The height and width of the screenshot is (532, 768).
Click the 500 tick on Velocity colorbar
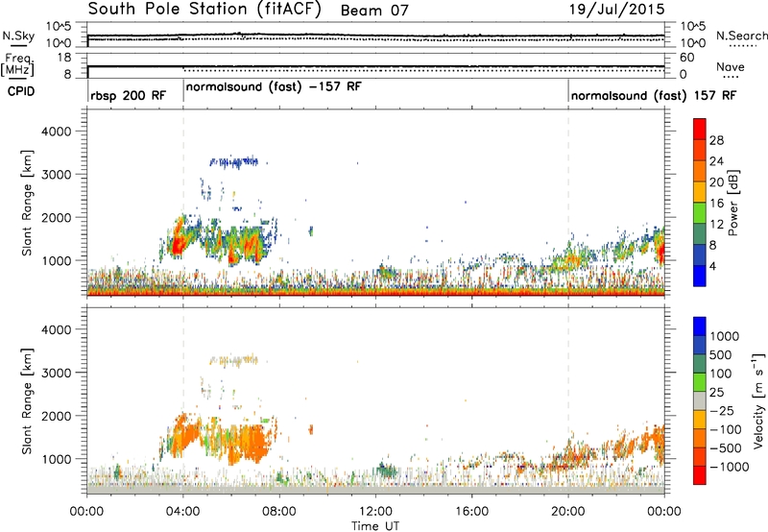tap(721, 354)
